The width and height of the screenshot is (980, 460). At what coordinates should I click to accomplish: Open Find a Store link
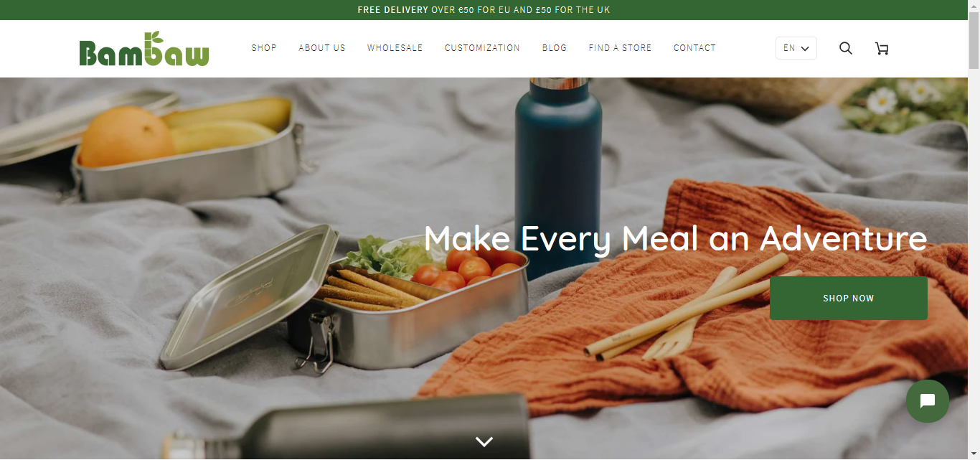point(621,48)
